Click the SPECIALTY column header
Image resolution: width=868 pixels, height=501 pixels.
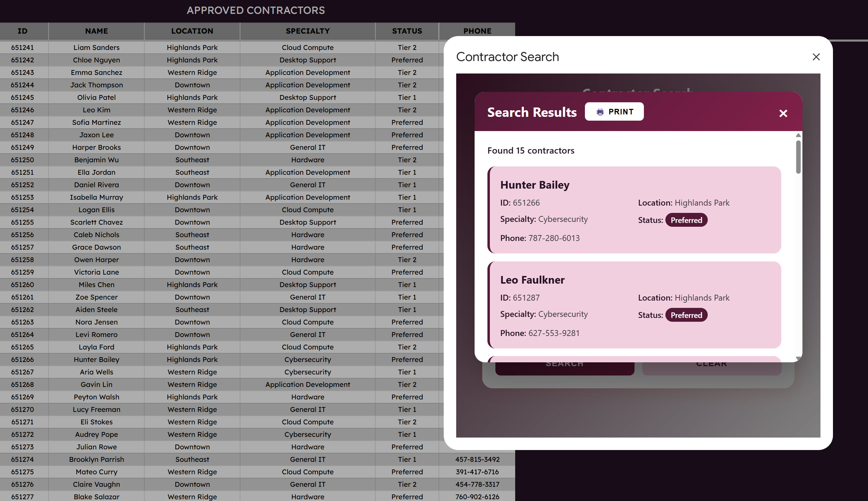(308, 31)
